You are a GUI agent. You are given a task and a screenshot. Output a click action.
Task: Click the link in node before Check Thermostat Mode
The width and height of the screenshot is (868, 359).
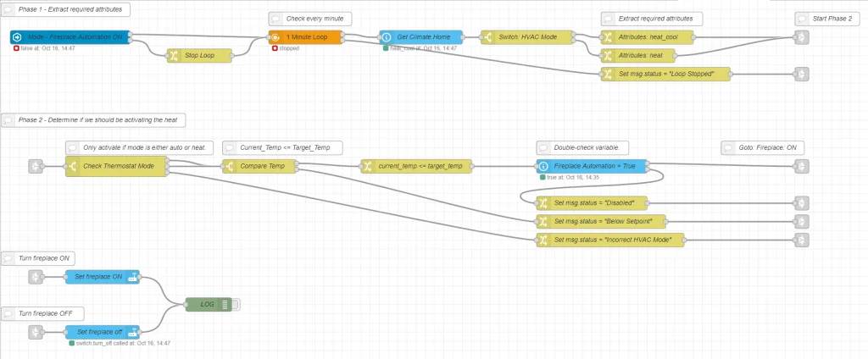(x=36, y=166)
